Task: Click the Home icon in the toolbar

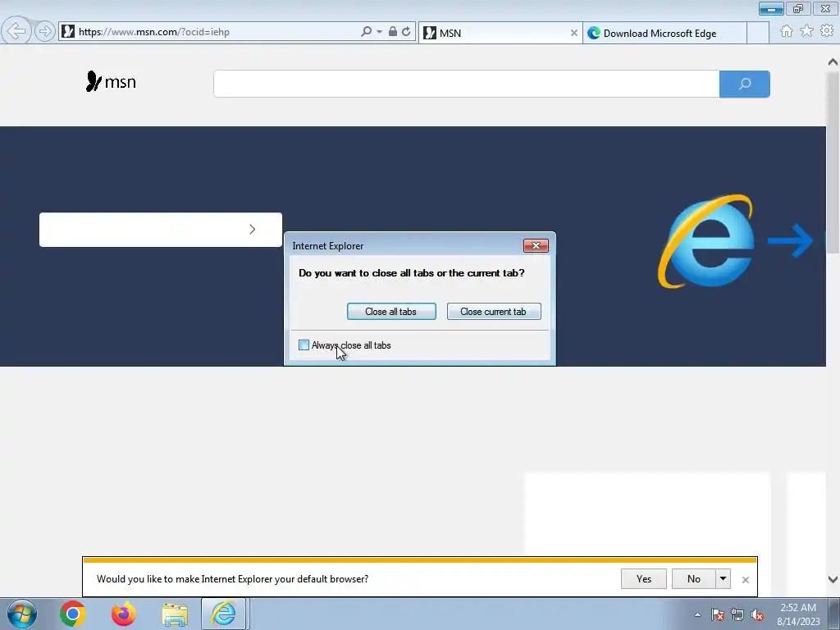Action: pyautogui.click(x=787, y=31)
